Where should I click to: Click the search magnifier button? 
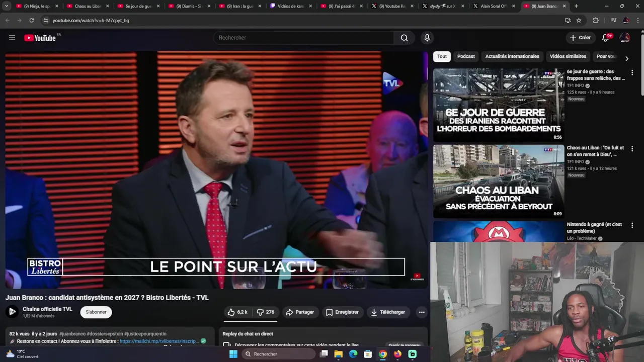[404, 38]
